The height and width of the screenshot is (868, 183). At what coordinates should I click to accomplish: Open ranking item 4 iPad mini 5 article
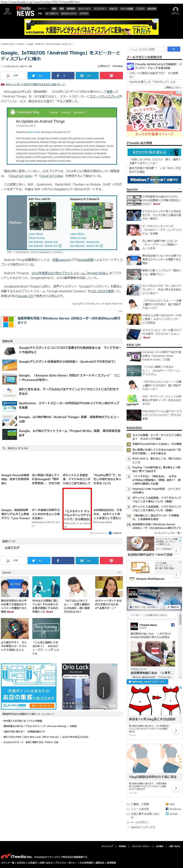click(x=157, y=460)
